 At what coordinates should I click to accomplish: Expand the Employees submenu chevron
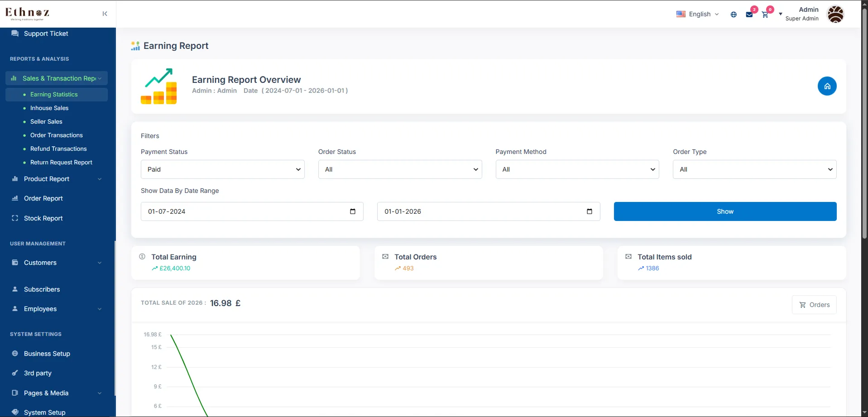point(100,309)
